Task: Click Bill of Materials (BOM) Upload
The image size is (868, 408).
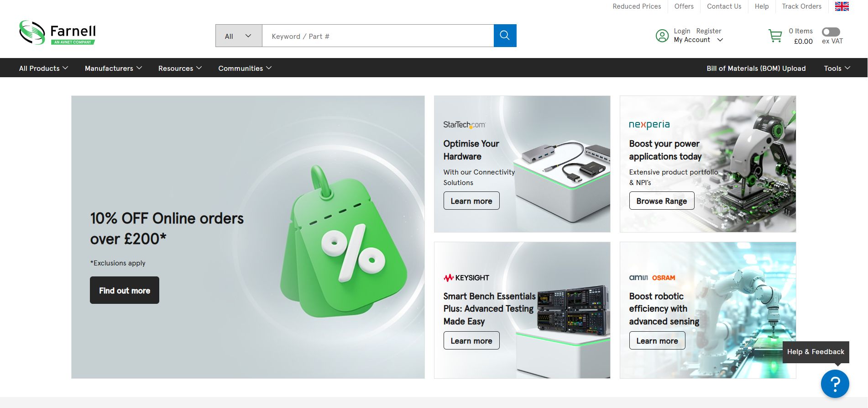Action: click(x=756, y=68)
